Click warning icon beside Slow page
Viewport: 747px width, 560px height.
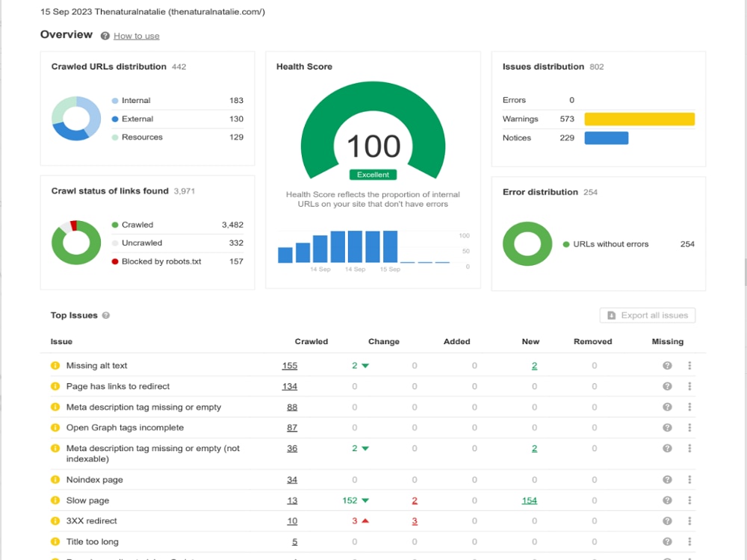pos(55,500)
